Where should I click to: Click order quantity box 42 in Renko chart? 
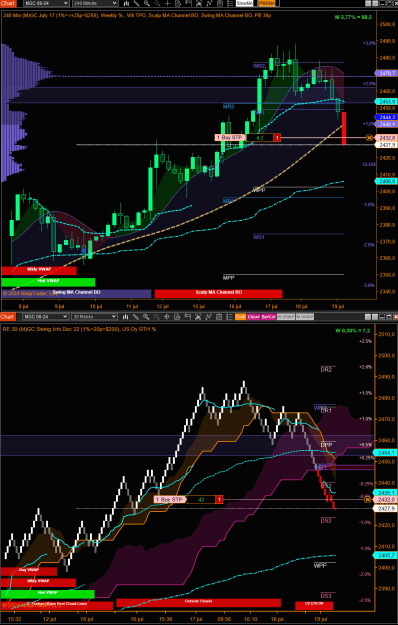[x=201, y=499]
